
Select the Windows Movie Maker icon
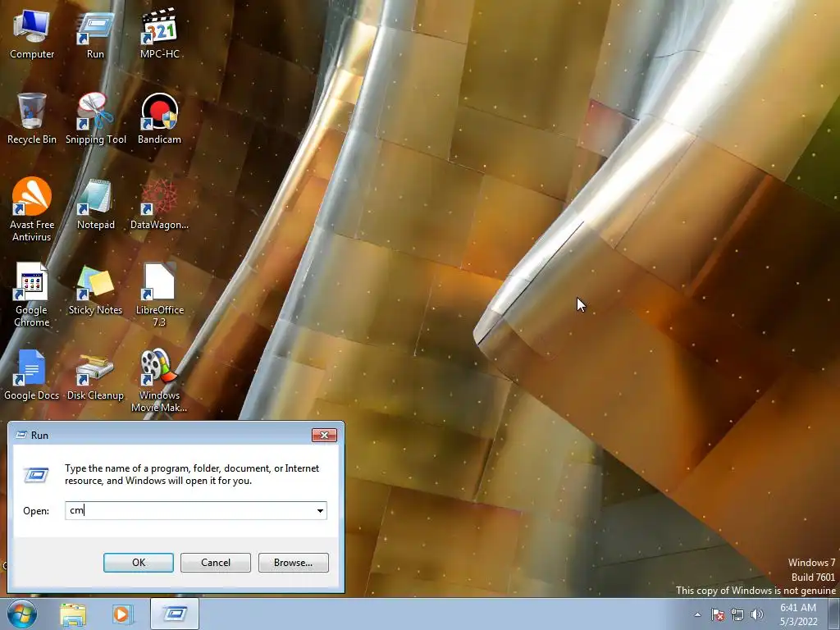tap(159, 381)
